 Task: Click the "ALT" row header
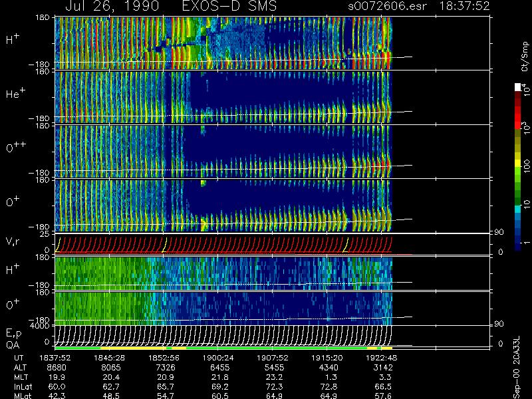click(x=21, y=368)
